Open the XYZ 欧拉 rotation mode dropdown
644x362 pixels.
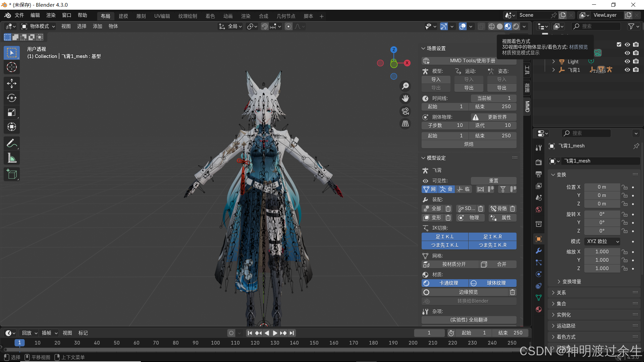click(x=603, y=241)
